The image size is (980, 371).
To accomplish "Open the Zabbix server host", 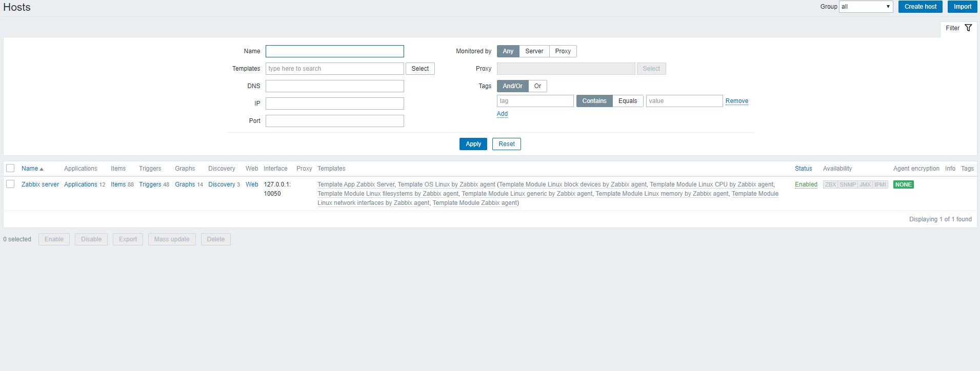I will tap(40, 184).
